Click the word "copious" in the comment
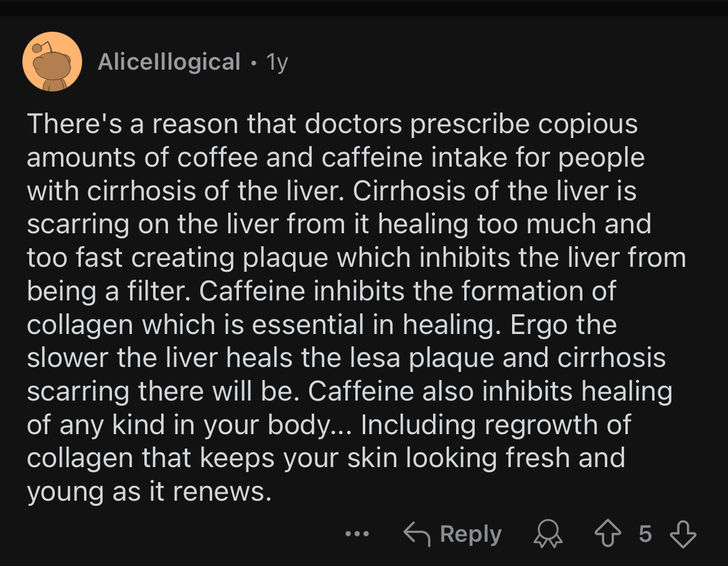 click(x=588, y=124)
